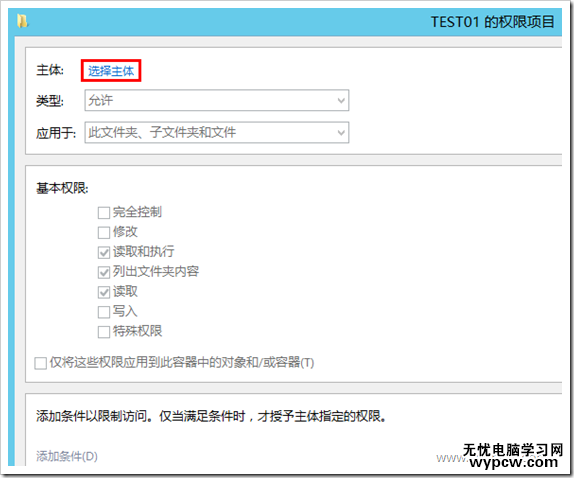Click the 主体 label
Screen dimensions: 574x478
coord(50,70)
